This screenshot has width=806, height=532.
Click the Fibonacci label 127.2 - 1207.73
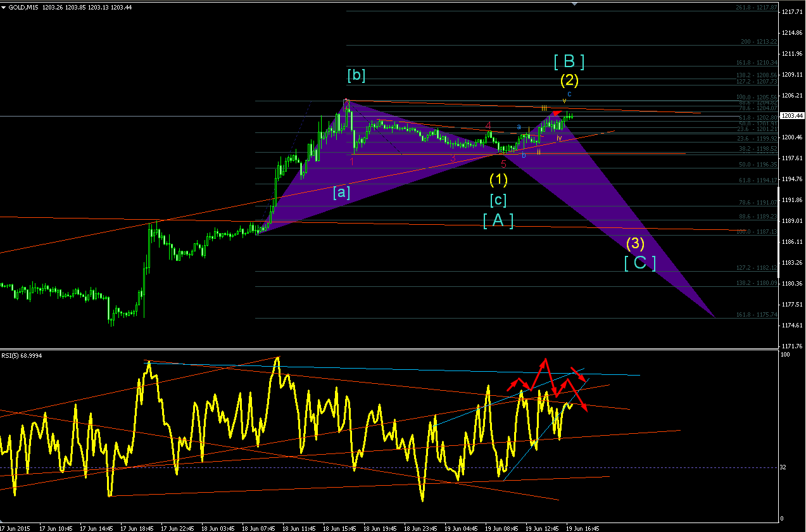(756, 81)
